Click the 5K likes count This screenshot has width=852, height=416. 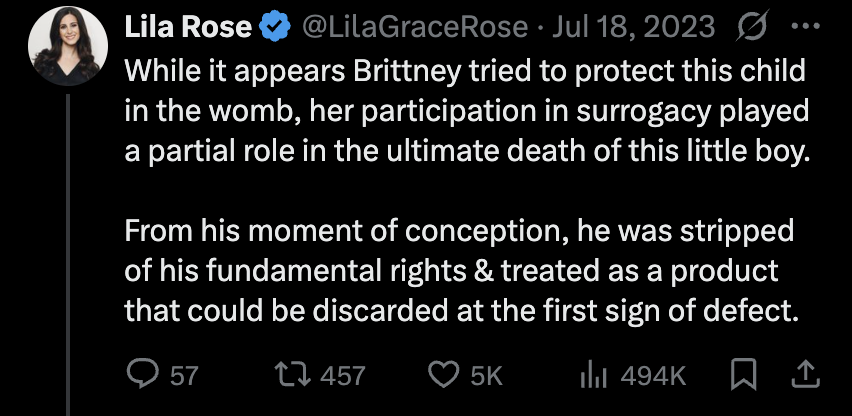(485, 375)
